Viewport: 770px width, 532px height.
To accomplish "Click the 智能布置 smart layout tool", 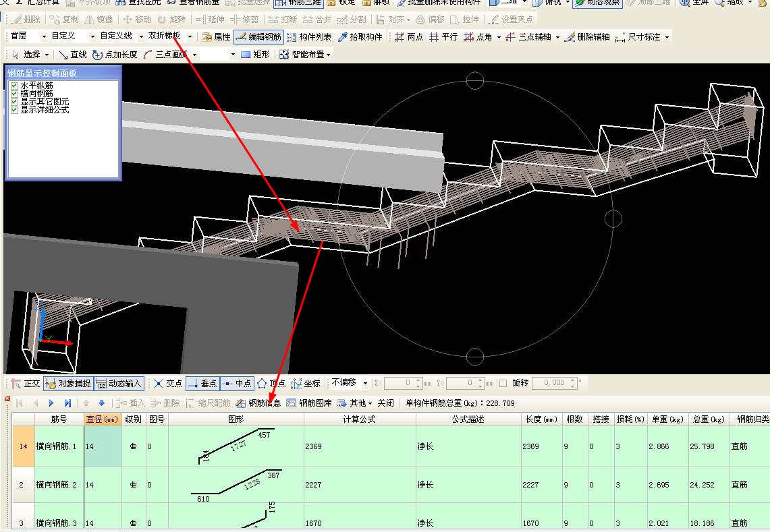I will (x=302, y=55).
